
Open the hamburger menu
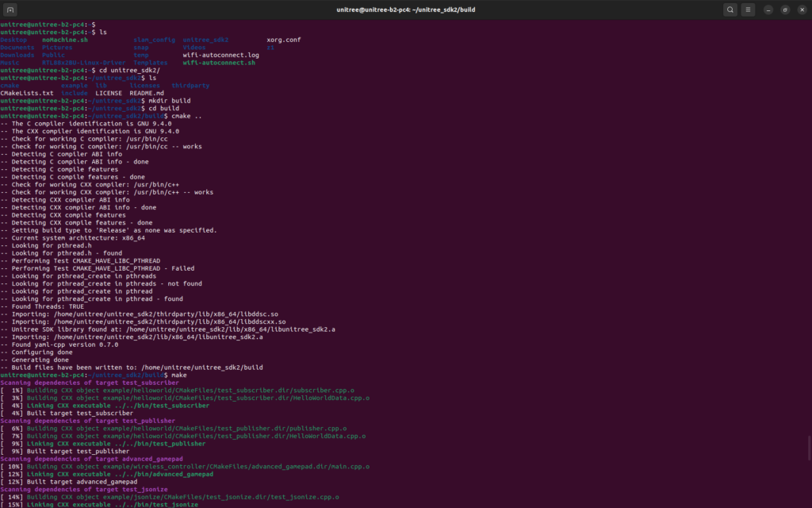point(749,10)
